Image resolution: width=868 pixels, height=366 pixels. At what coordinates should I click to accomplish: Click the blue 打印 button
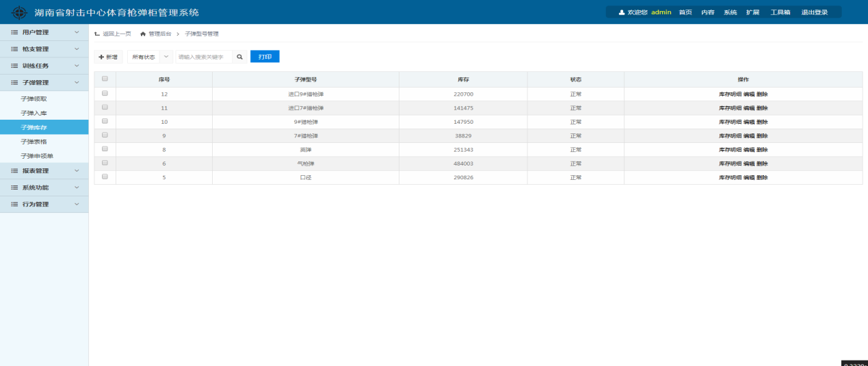click(x=265, y=57)
